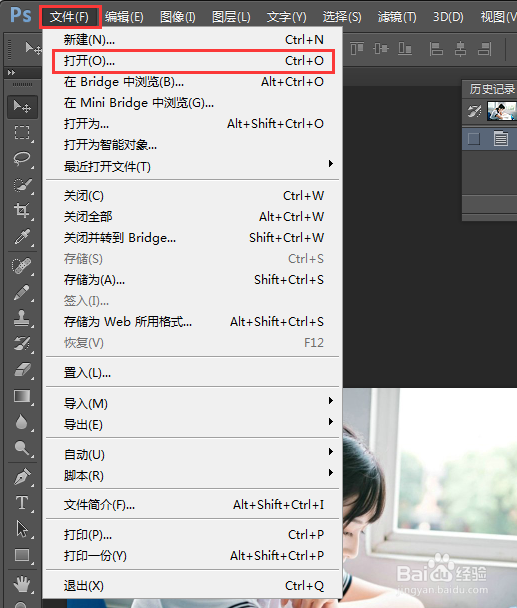The height and width of the screenshot is (608, 517).
Task: Click the Photoshop Ps logo
Action: 21,16
